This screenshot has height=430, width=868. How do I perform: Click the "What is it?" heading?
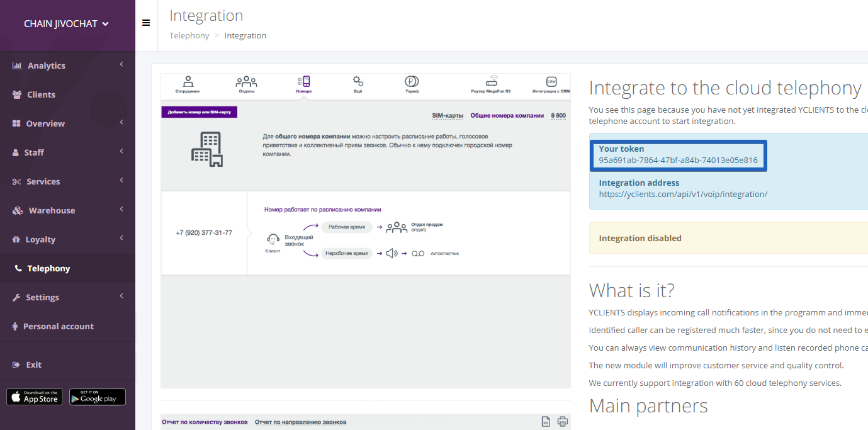[x=632, y=290]
